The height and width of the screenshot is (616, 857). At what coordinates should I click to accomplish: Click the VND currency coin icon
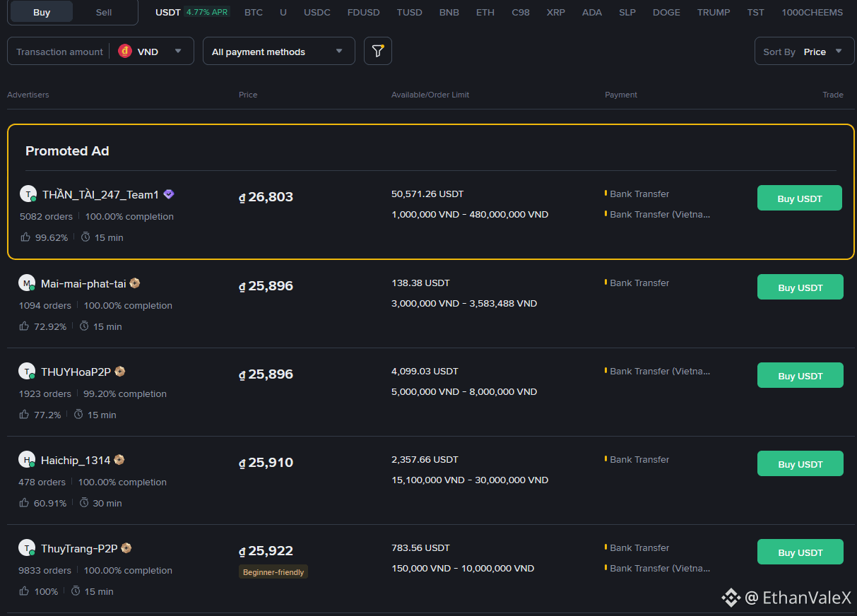[125, 51]
